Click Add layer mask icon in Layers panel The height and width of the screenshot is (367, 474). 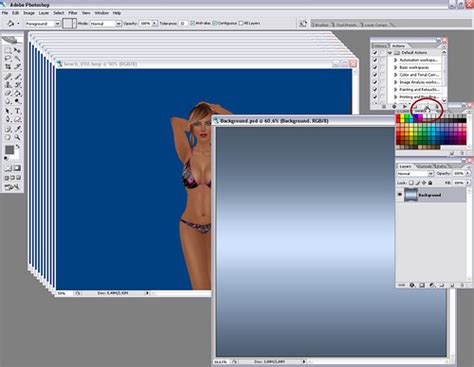(422, 285)
